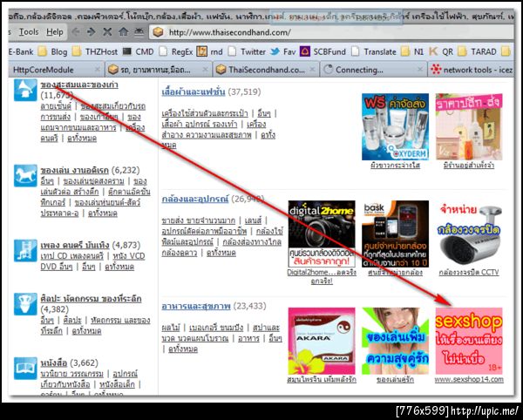
Task: Click the ลายเซ็นต์ sublink
Action: [56, 106]
